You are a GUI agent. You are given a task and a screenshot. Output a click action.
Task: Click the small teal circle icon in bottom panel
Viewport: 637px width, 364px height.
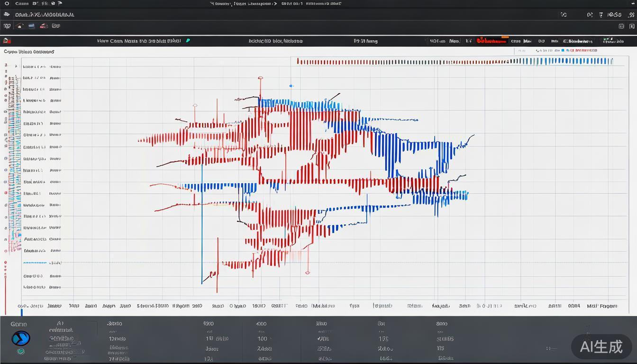click(20, 352)
